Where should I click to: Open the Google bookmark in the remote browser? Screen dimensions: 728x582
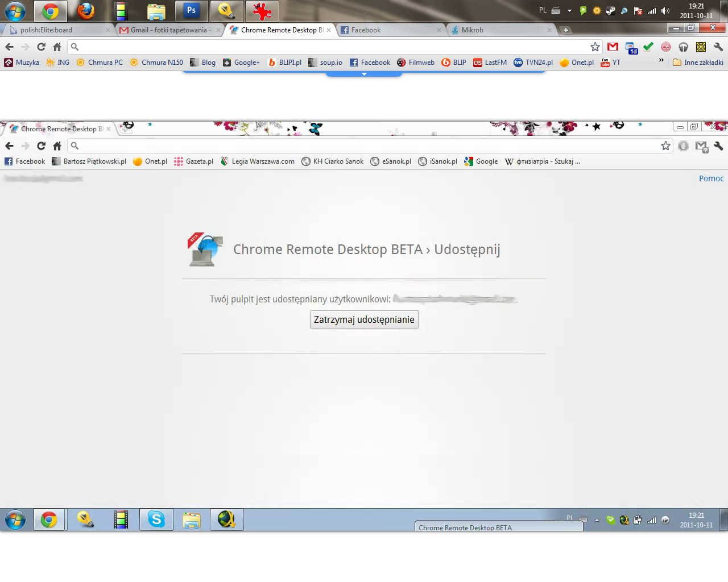click(x=481, y=161)
